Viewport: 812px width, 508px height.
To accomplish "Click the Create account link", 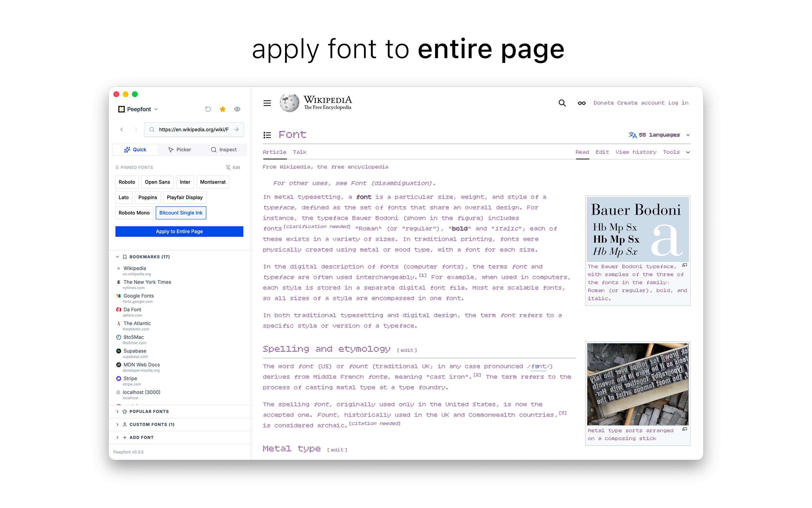I will (x=641, y=103).
